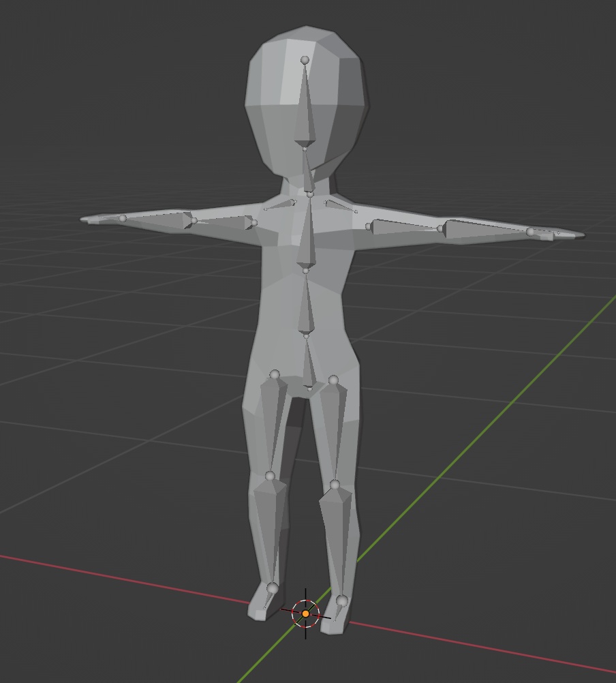Select the character's right thigh bone

273,425
